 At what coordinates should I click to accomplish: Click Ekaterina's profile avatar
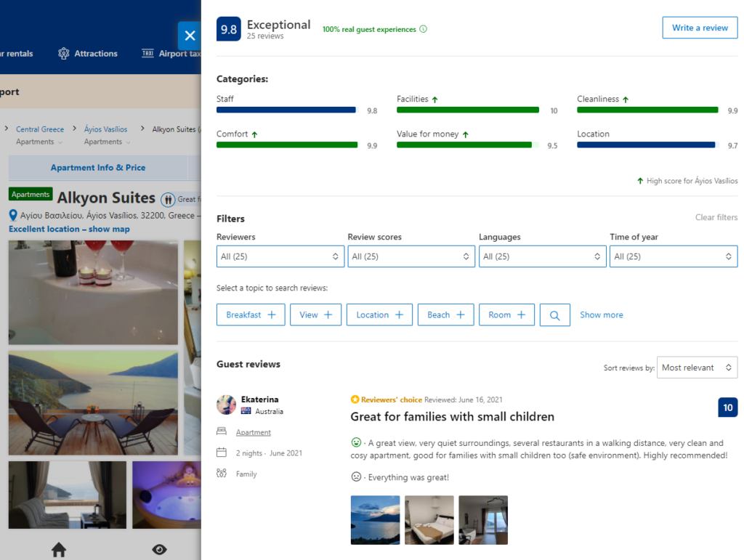click(x=227, y=405)
